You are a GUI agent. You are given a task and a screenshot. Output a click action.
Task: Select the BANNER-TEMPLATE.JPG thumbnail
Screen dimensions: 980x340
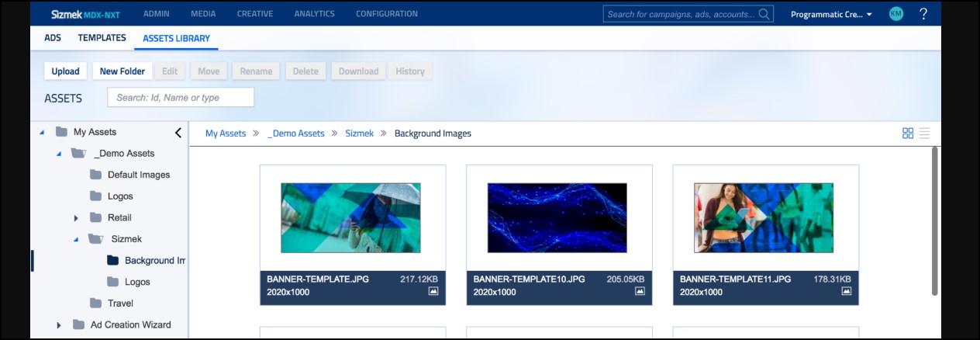(x=350, y=217)
